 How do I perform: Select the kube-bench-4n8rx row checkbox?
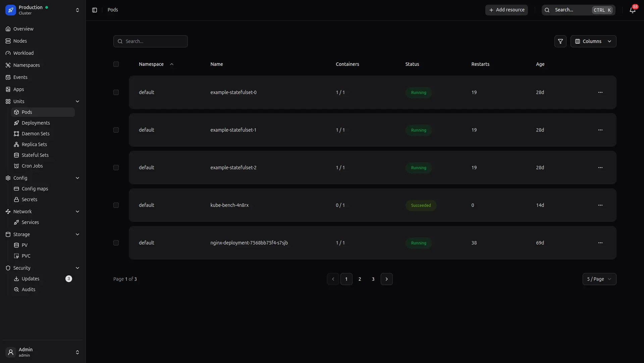tap(116, 205)
